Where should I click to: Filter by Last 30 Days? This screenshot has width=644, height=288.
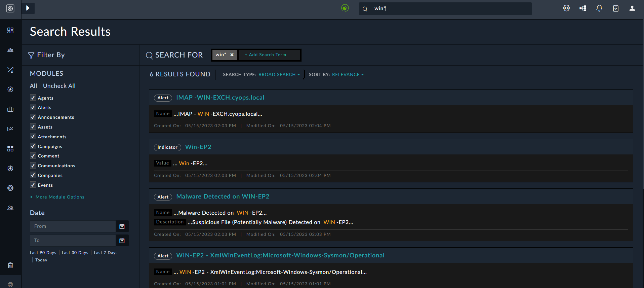[75, 253]
